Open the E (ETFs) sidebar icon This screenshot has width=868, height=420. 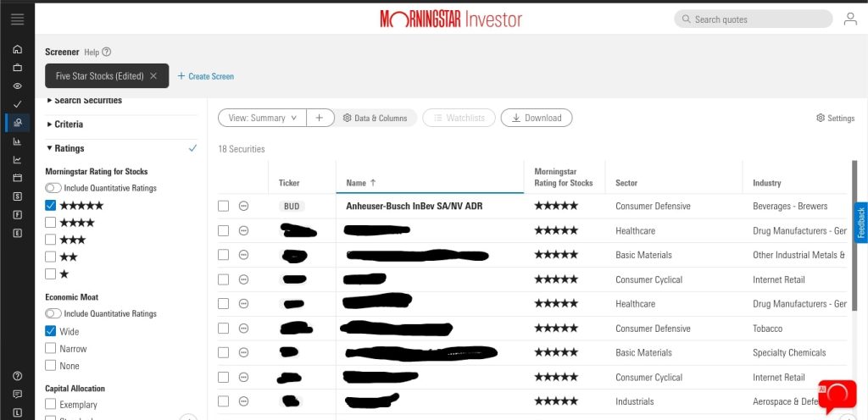(17, 233)
